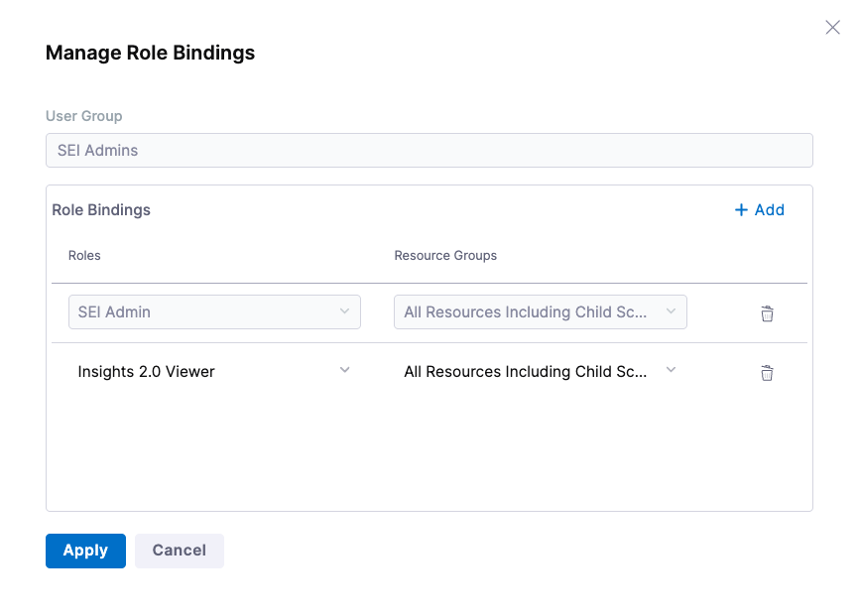Delete the SEI Admin role binding

click(767, 313)
